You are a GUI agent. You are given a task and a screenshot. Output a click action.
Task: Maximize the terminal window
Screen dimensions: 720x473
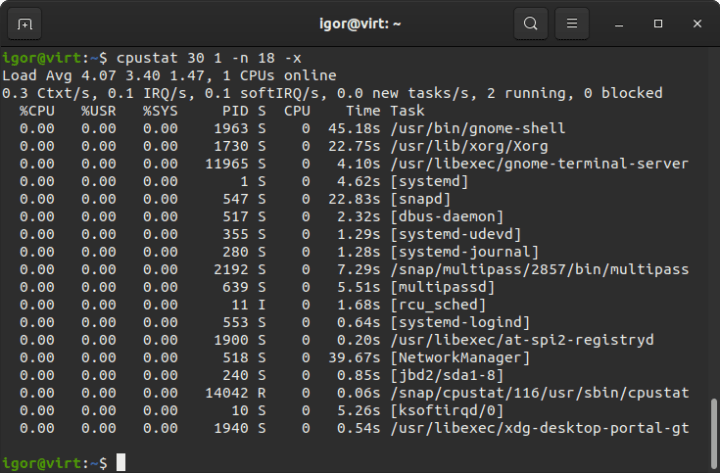(658, 23)
